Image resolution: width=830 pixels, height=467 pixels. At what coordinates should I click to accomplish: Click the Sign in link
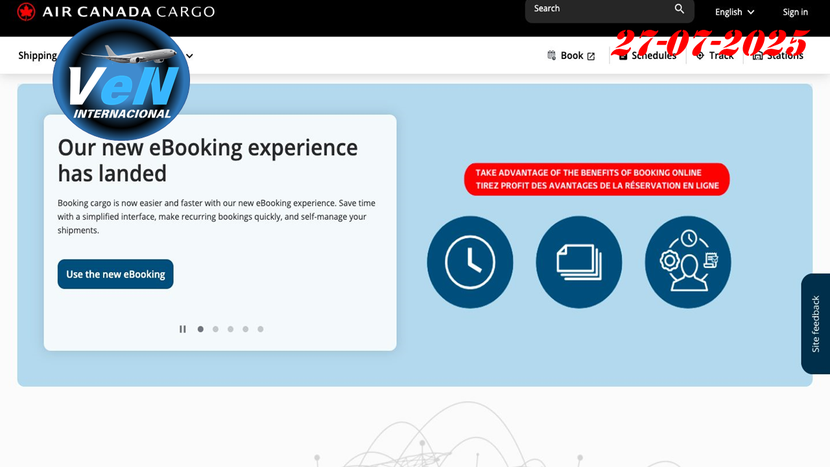point(795,12)
